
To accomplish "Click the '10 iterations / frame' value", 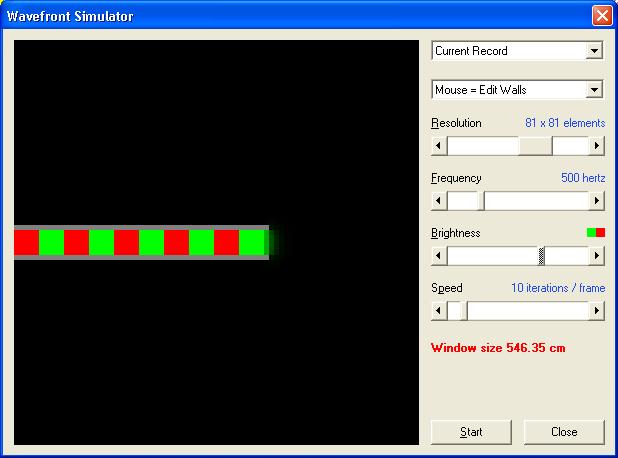I will point(558,288).
